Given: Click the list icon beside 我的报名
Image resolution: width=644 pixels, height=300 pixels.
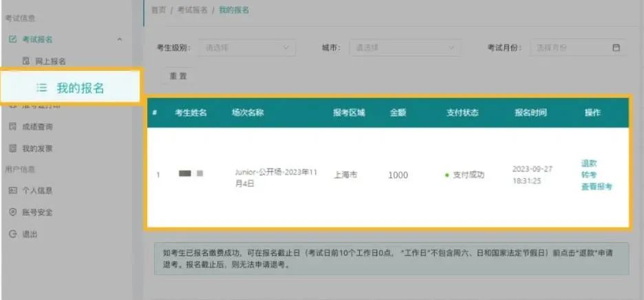Looking at the screenshot, I should coord(42,88).
